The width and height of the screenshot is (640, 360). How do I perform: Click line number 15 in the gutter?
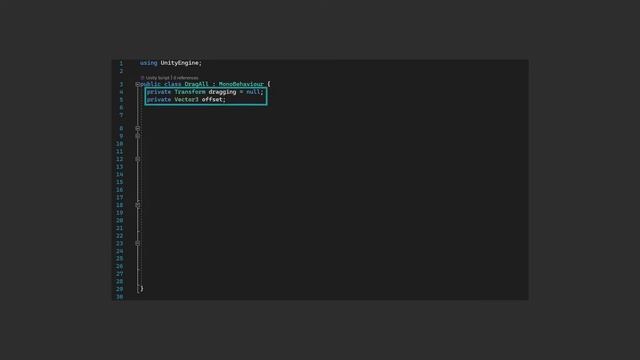(x=120, y=182)
